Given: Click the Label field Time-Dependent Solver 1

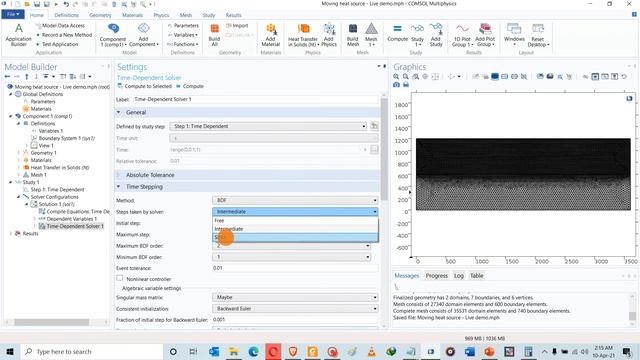Looking at the screenshot, I should click(255, 99).
